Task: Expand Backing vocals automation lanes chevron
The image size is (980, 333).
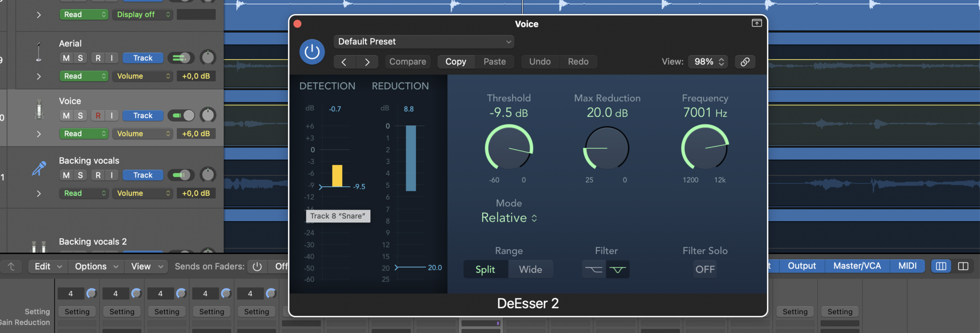Action: tap(39, 193)
